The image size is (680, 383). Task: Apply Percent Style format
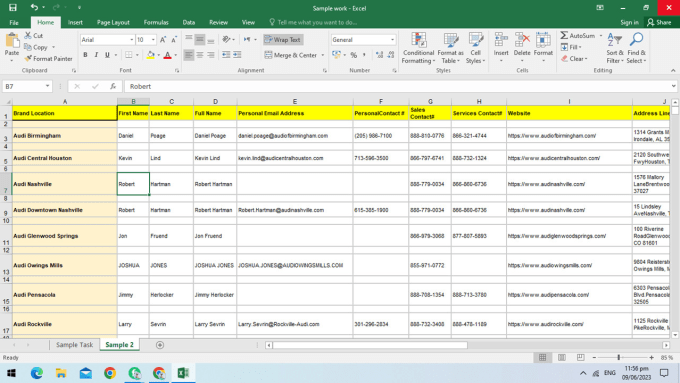[354, 55]
